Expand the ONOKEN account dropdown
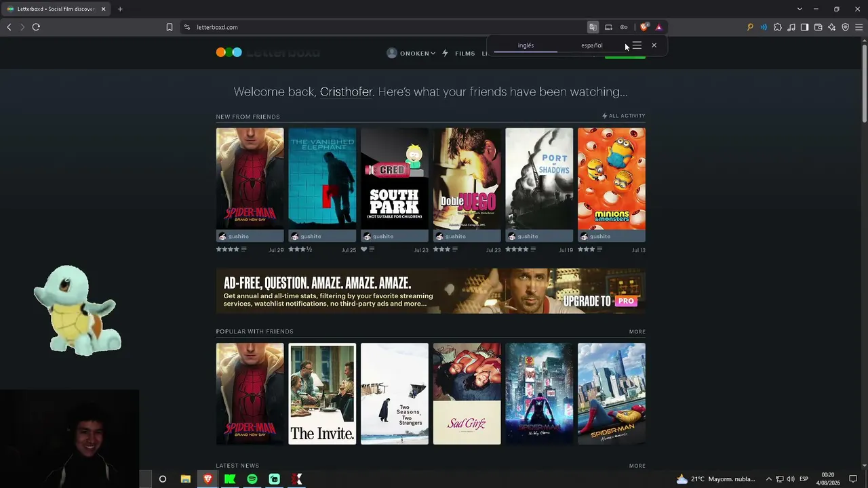The image size is (868, 488). pos(433,54)
